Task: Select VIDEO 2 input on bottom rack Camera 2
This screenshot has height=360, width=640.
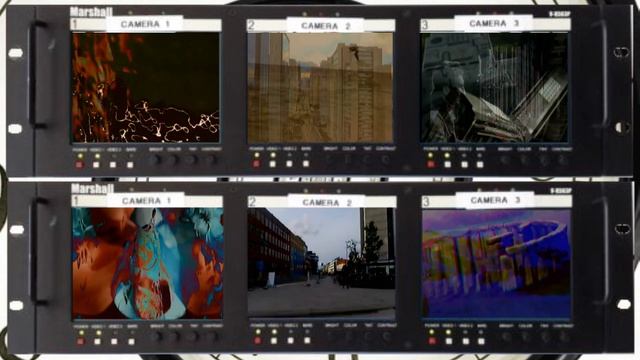Action: 291,341
